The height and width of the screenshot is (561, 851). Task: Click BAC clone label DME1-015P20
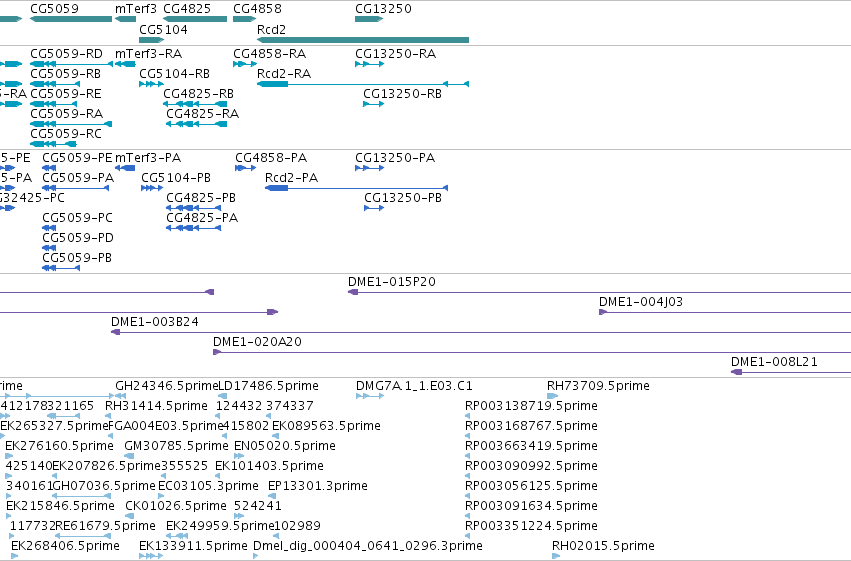click(x=392, y=282)
